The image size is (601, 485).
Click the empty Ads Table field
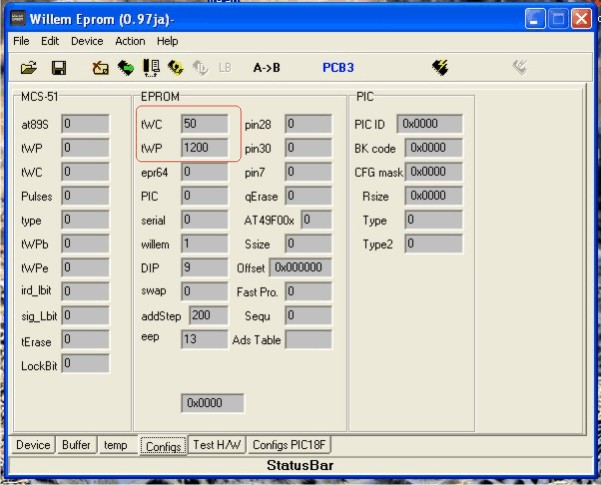(308, 339)
